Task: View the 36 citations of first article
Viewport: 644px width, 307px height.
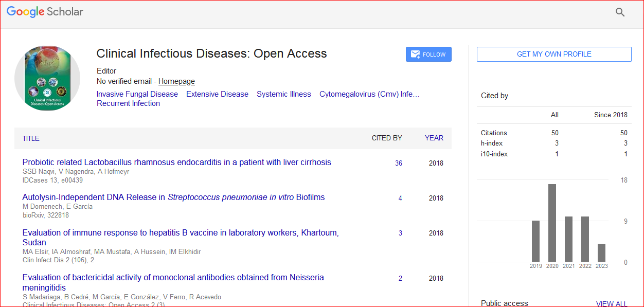Action: click(399, 163)
